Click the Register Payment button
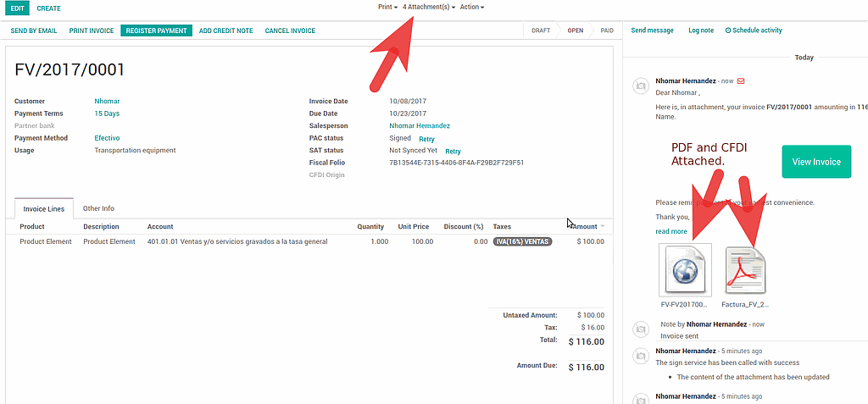 tap(156, 30)
